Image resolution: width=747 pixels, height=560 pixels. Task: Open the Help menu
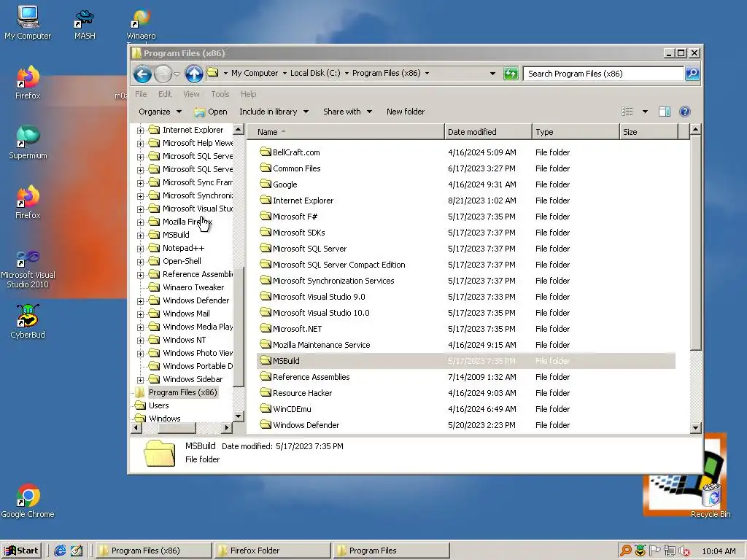[248, 94]
